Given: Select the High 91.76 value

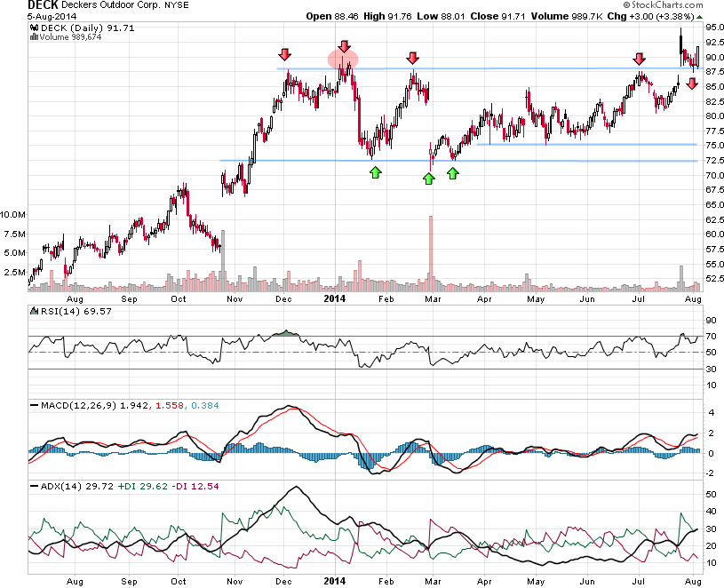Looking at the screenshot, I should (x=387, y=16).
